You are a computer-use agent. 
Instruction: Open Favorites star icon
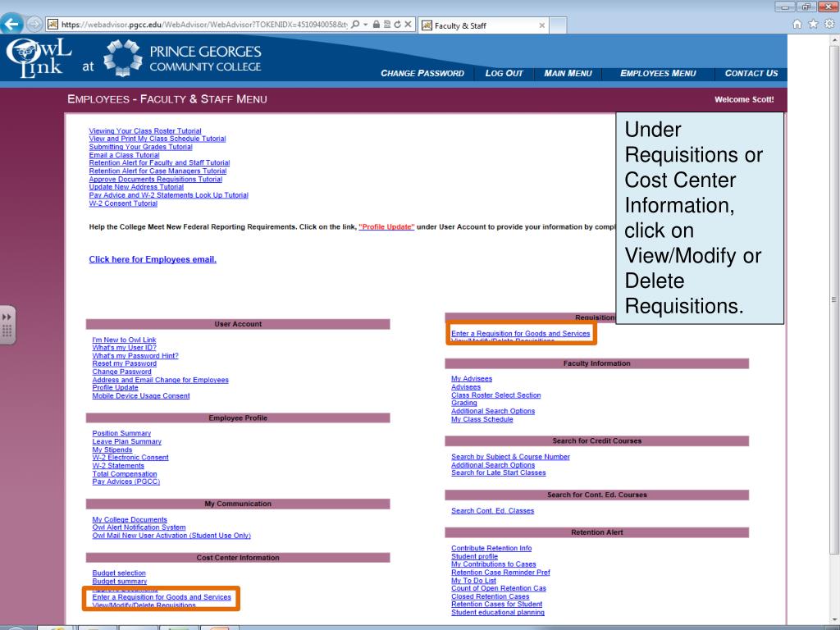click(813, 24)
